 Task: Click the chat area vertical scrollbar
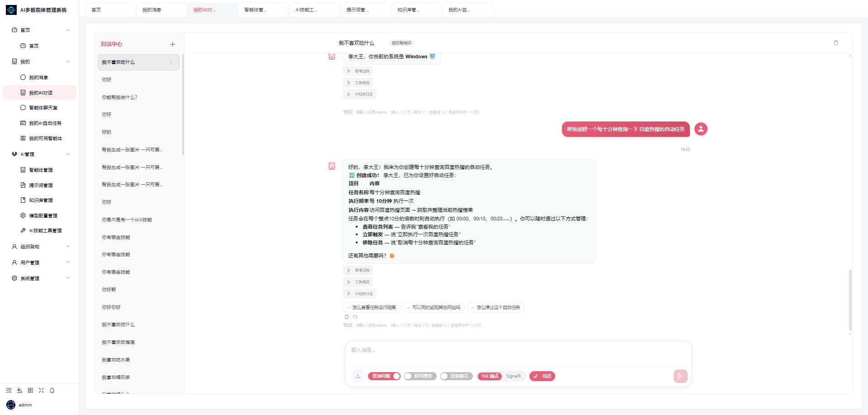pyautogui.click(x=850, y=300)
